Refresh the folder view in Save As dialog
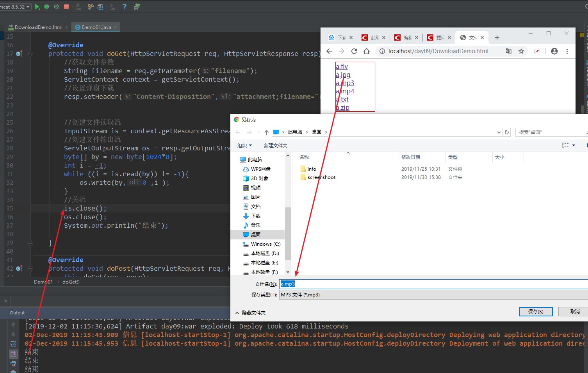 click(507, 132)
